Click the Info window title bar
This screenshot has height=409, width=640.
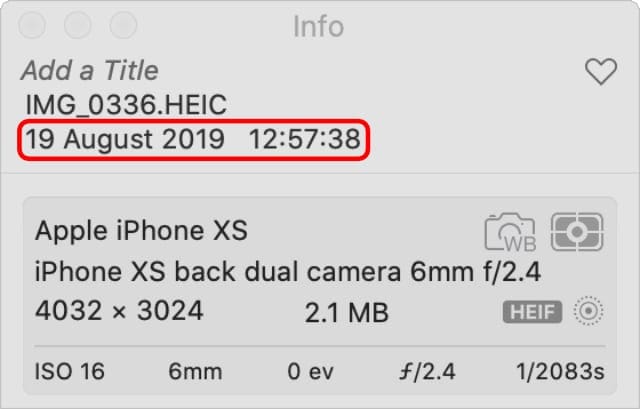tap(319, 26)
